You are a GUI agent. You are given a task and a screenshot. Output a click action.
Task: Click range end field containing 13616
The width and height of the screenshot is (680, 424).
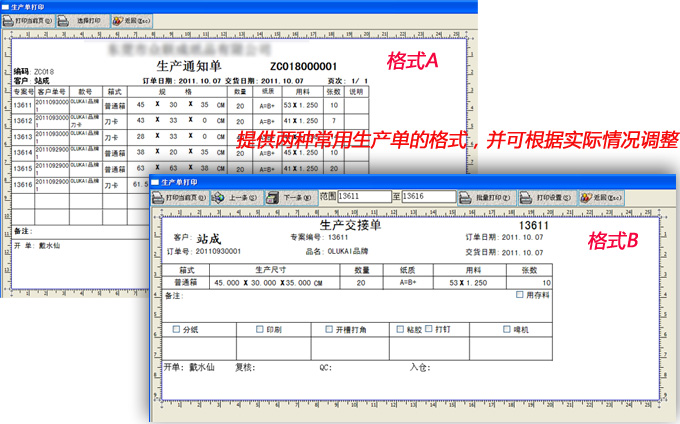437,198
